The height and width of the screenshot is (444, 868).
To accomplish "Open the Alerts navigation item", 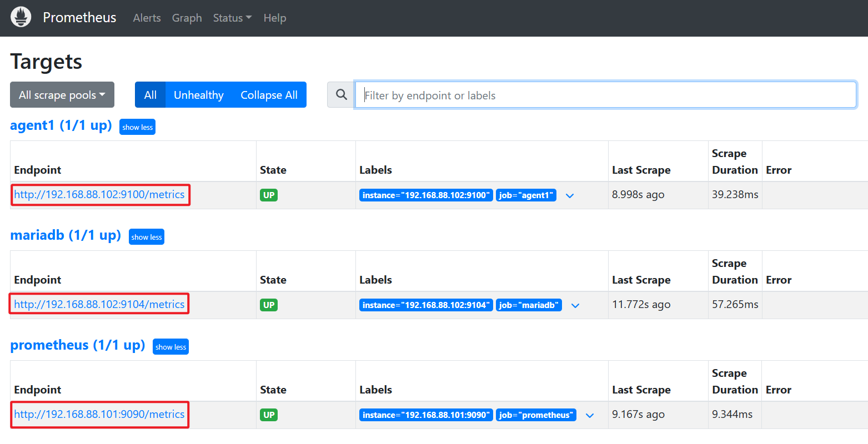I will point(147,18).
